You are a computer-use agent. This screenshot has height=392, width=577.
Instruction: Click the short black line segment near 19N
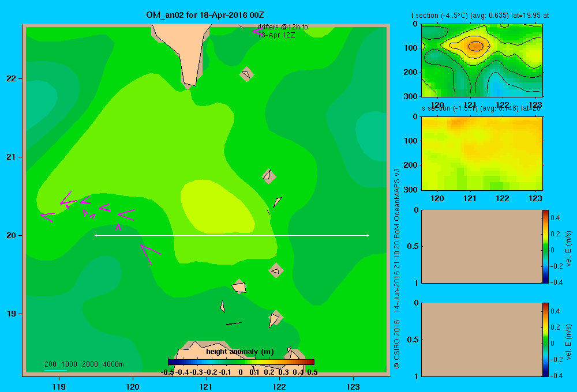234,323
